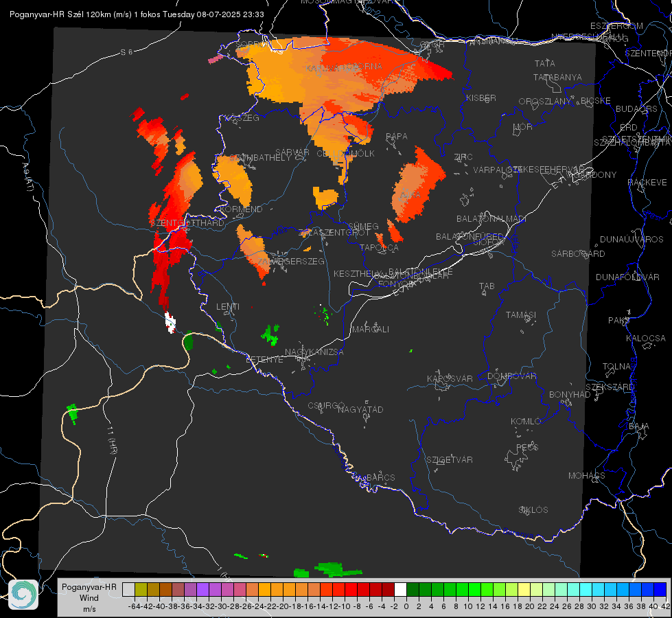Viewport: 672px width, 618px height.
Task: Click the NAGYKANIZSA city label
Action: pos(314,352)
